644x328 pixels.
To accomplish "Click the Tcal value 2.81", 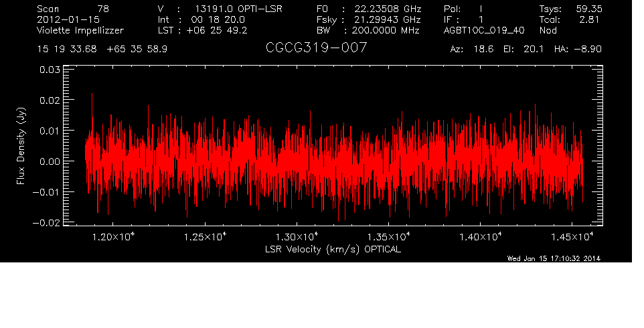I will [590, 19].
